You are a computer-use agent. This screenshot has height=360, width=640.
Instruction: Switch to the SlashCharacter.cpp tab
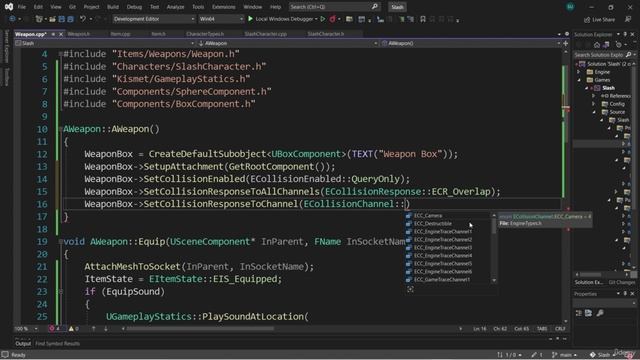266,34
